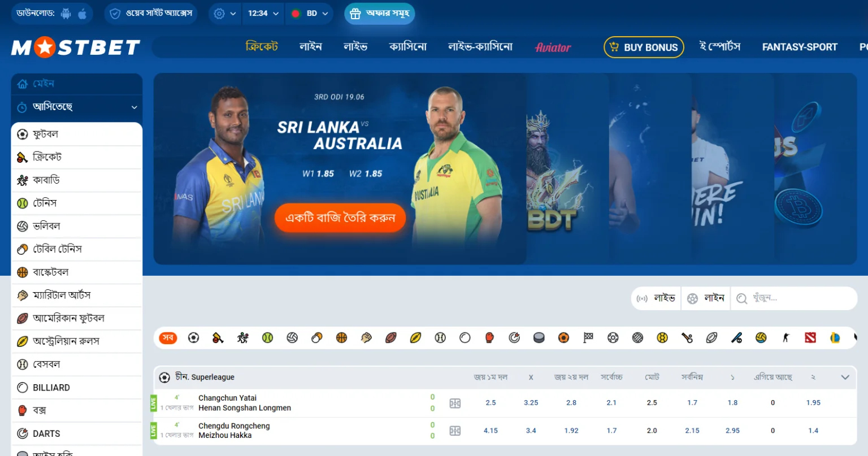Select the Dota 2 esports filter icon
Viewport: 868px width, 456px height.
point(810,338)
